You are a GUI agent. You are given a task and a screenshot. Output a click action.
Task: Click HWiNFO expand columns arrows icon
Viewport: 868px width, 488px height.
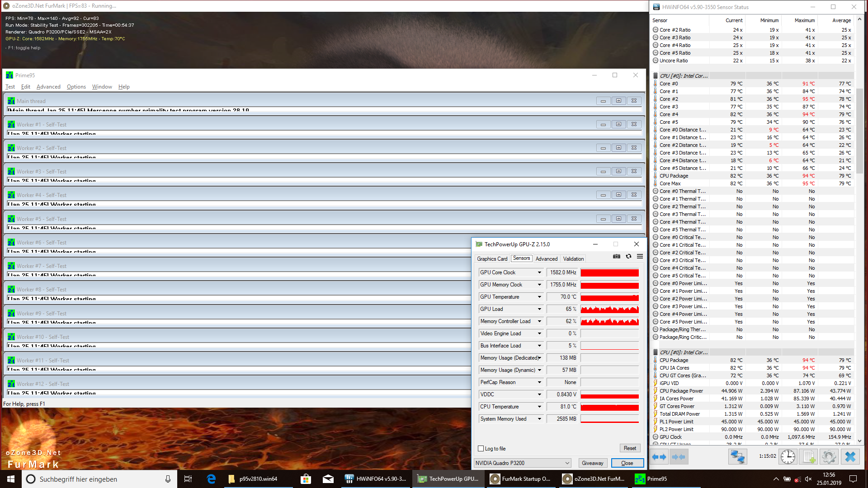pos(660,457)
